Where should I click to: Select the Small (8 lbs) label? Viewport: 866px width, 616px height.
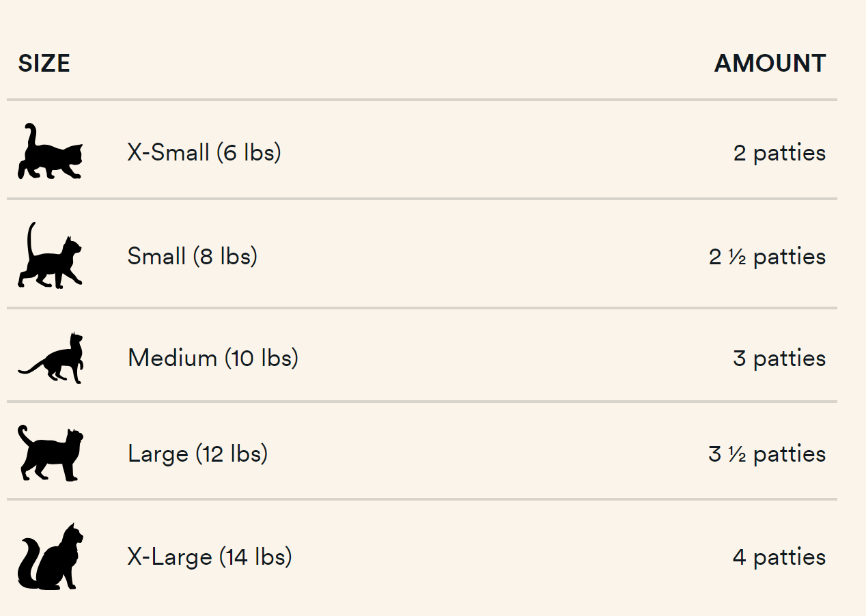tap(193, 256)
